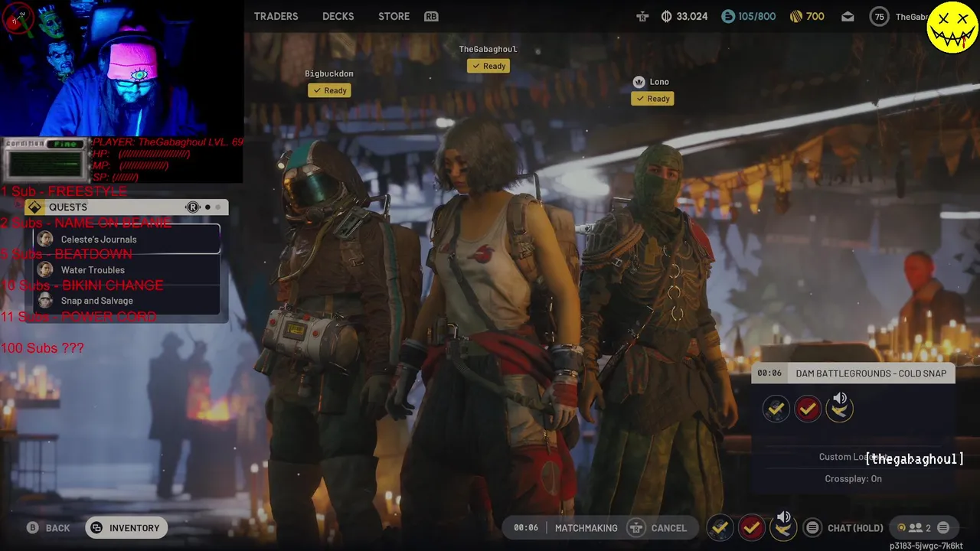Click red player check icon in bottom bar
The height and width of the screenshot is (551, 980).
tap(751, 528)
